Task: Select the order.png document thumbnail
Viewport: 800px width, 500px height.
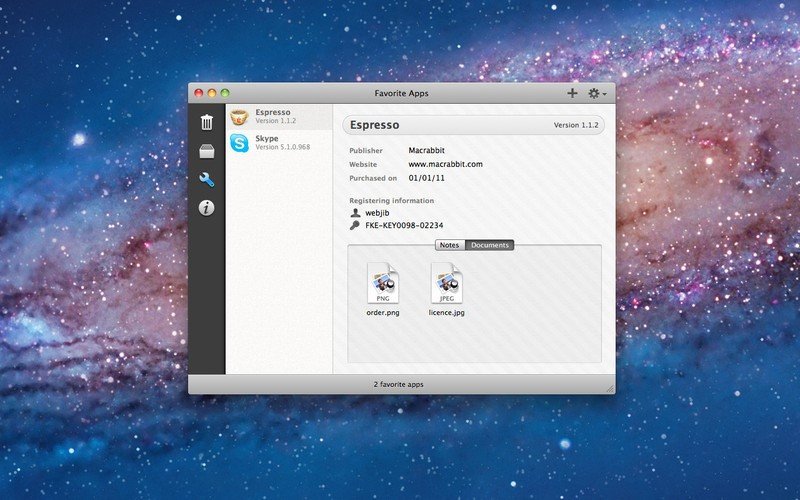Action: coord(383,283)
